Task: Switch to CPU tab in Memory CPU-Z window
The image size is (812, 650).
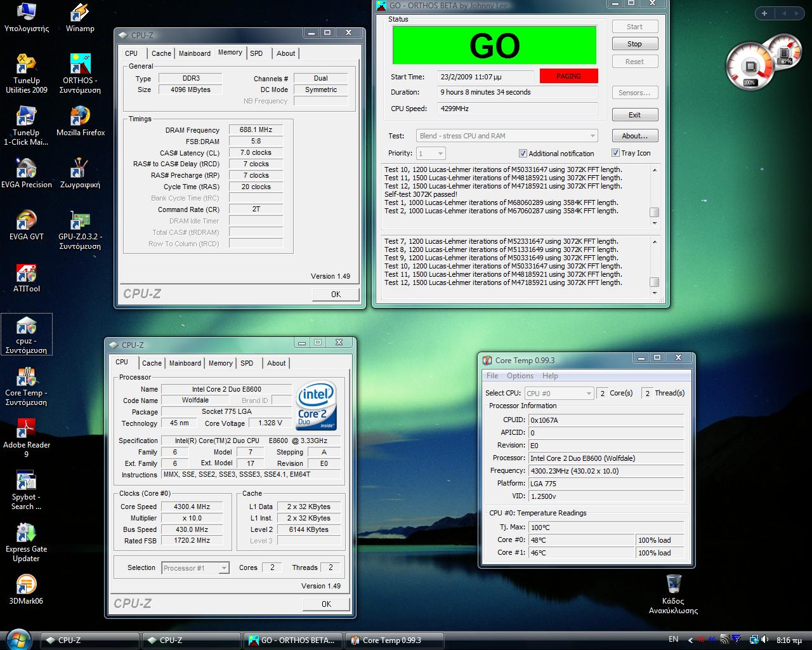Action: (131, 53)
